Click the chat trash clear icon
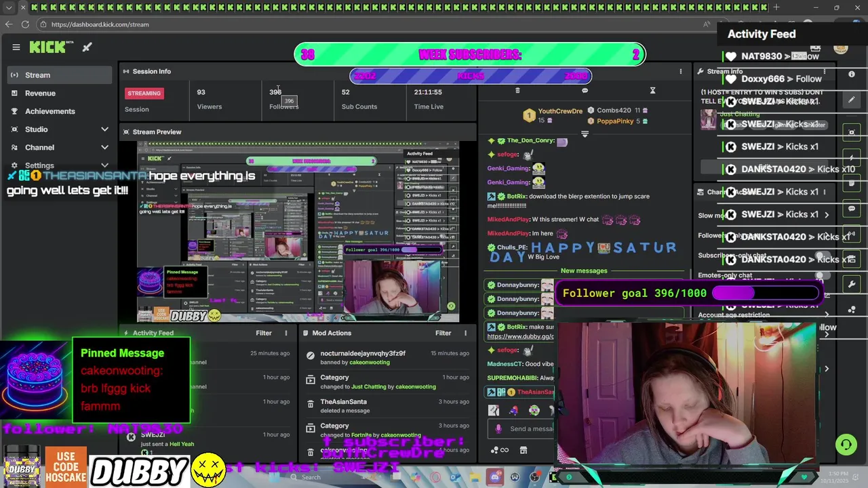The image size is (868, 488). coord(517,90)
